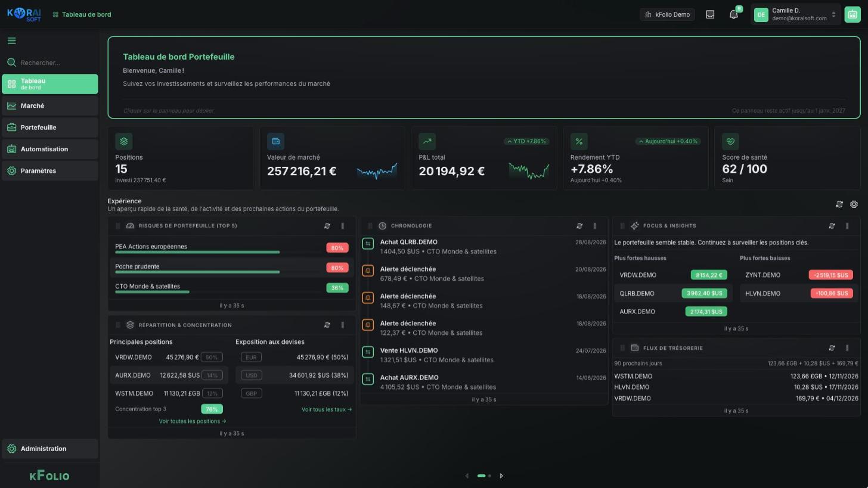Open the Portefeuille menu item
The width and height of the screenshot is (868, 488).
[50, 128]
